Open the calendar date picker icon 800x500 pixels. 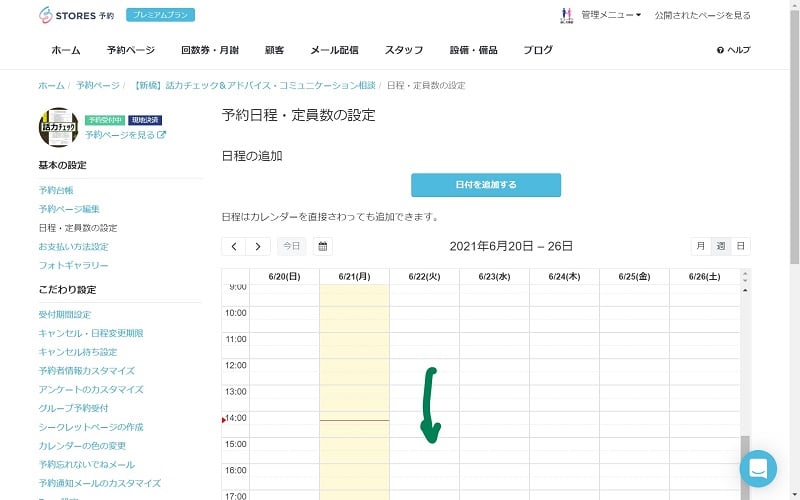[322, 246]
